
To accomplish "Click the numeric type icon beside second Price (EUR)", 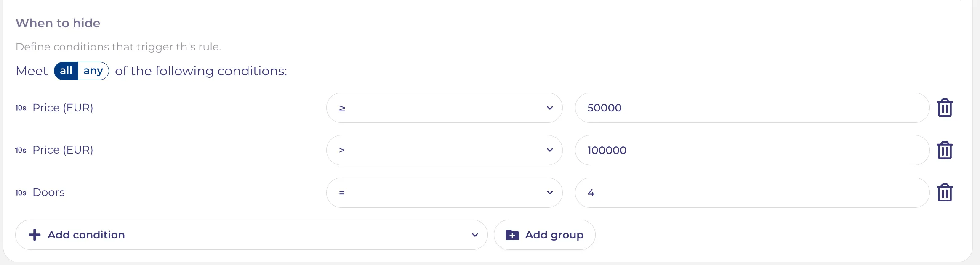I will [x=21, y=150].
